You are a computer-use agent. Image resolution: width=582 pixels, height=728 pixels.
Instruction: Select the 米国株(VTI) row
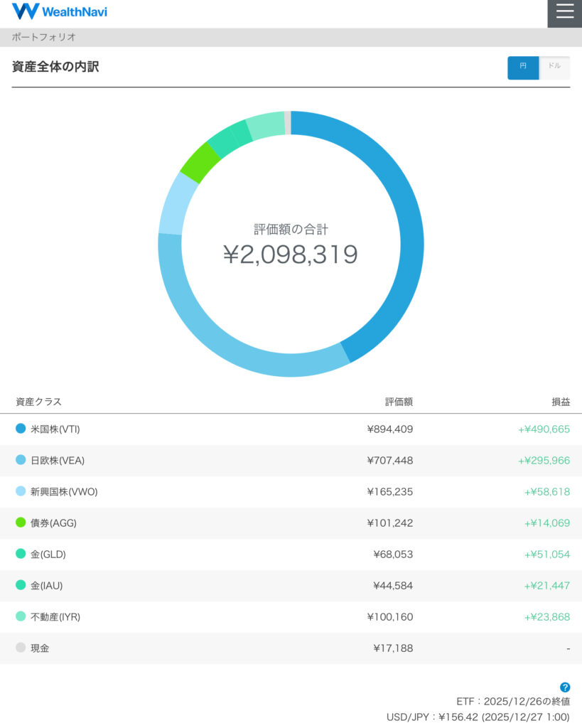[x=291, y=429]
